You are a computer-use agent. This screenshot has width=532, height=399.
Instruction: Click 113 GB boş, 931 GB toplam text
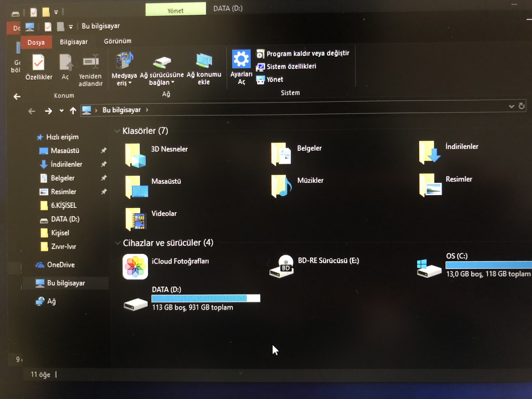pos(193,308)
